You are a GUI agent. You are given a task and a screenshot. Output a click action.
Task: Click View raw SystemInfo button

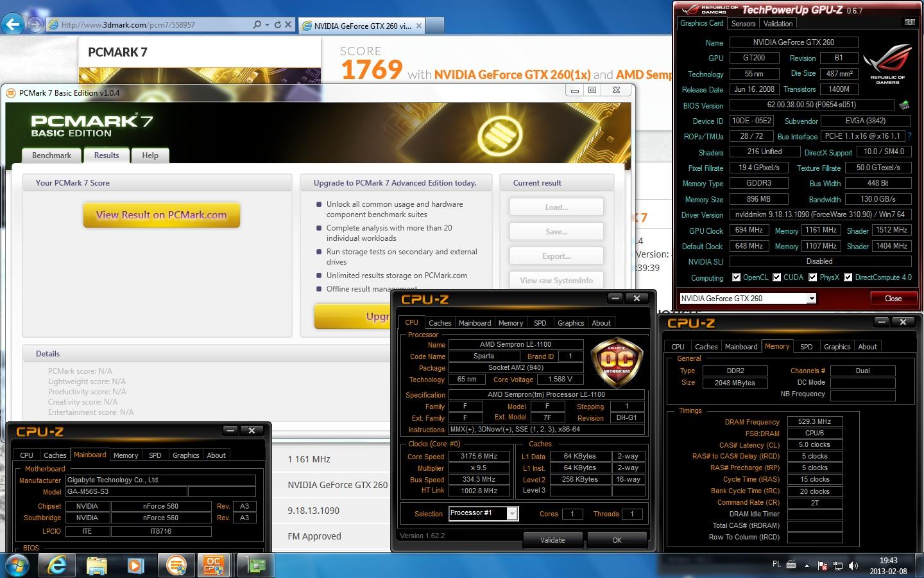click(x=556, y=281)
